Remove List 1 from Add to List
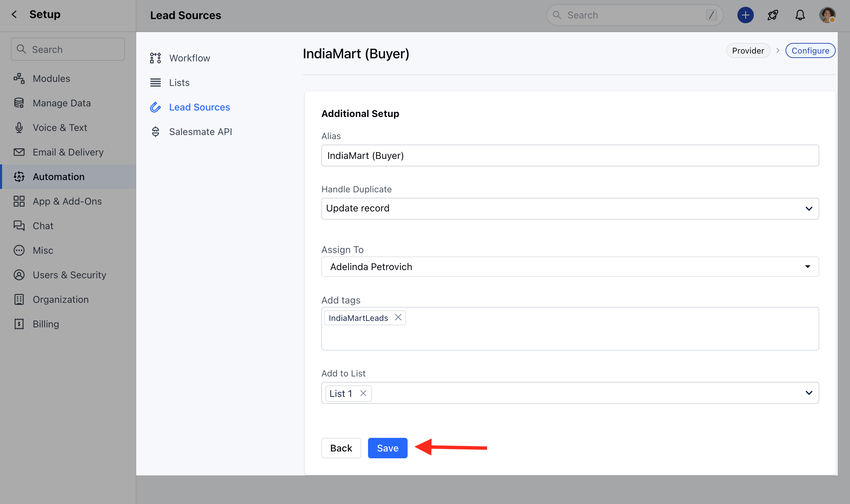850x504 pixels. pos(363,393)
